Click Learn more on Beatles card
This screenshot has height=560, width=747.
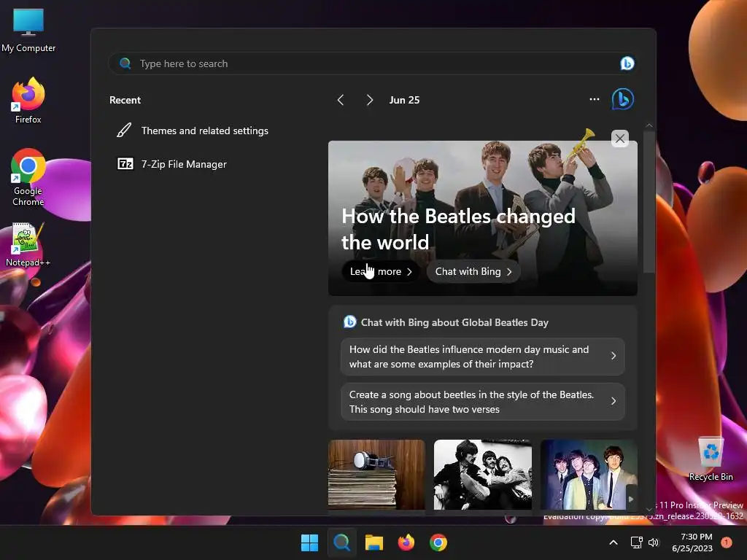tap(381, 271)
